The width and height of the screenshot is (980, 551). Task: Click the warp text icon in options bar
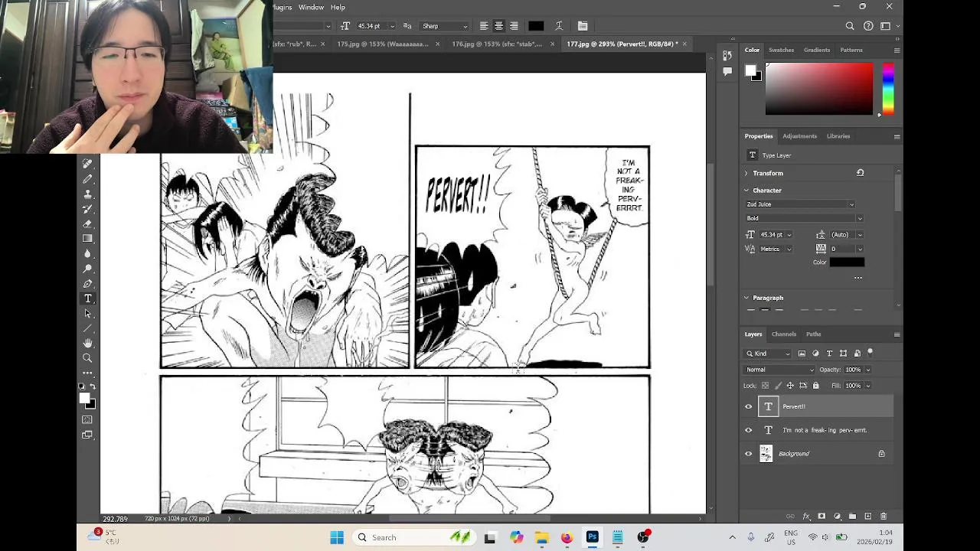coord(559,26)
